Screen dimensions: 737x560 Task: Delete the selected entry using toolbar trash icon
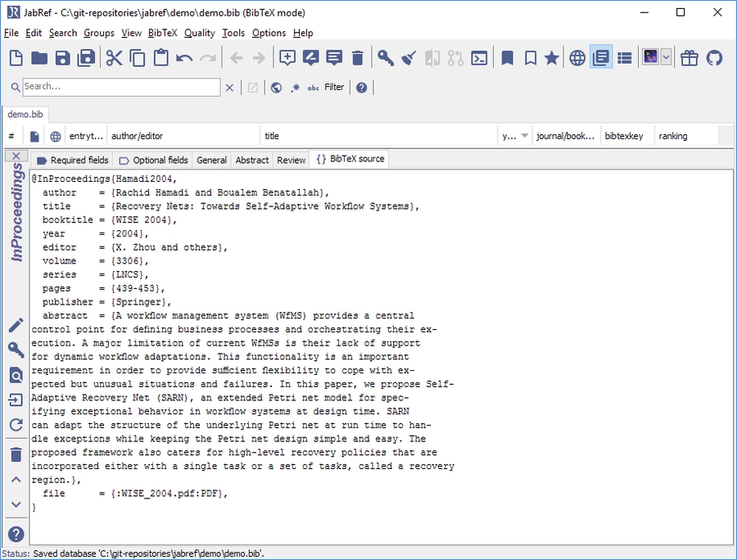356,57
